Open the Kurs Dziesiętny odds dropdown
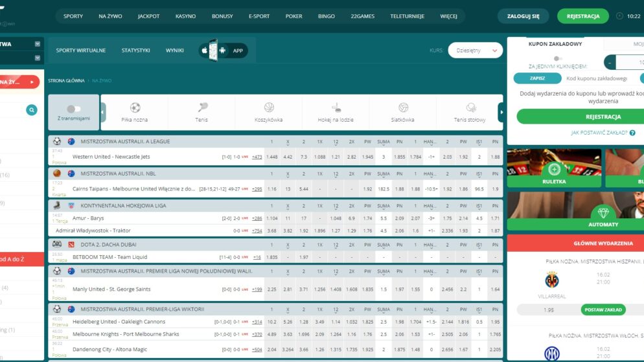Viewport: 644px width, 362px height. point(475,51)
